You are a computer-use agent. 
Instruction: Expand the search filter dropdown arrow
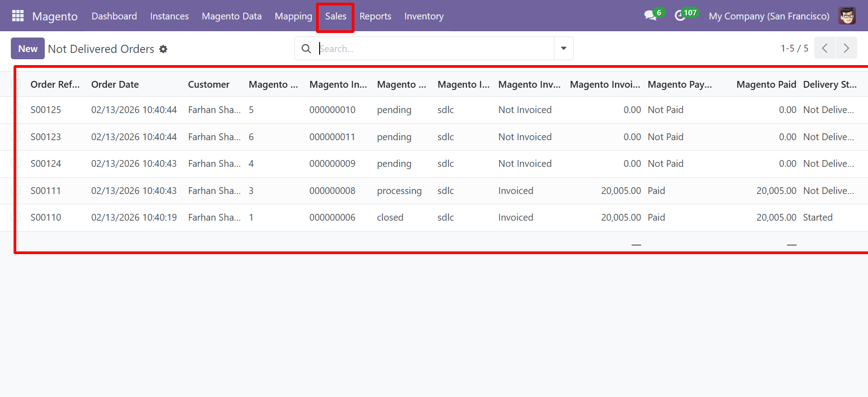563,48
